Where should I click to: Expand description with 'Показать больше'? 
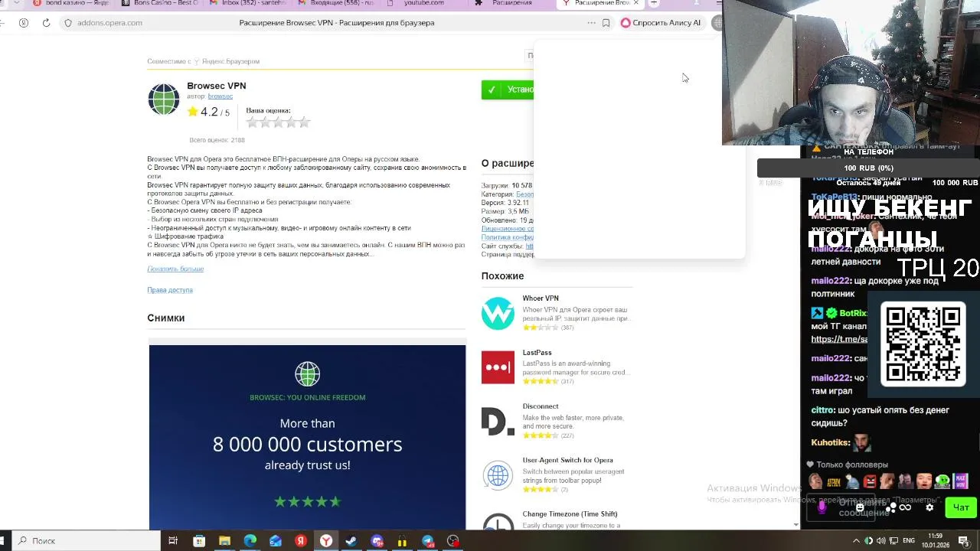point(175,269)
